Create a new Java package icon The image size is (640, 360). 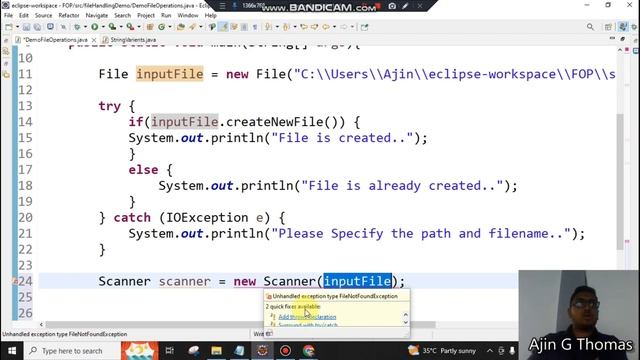pos(150,27)
